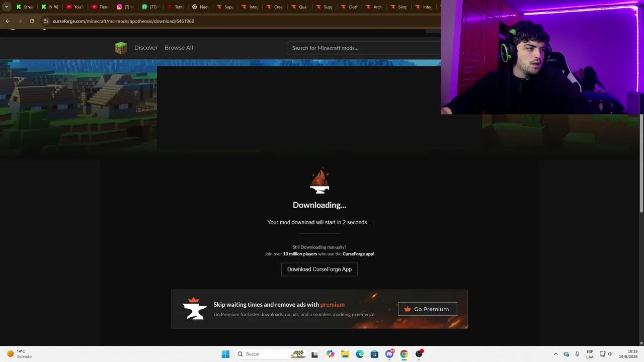This screenshot has width=644, height=362.
Task: Click the OneDrive cloud tray icon
Action: point(567,354)
